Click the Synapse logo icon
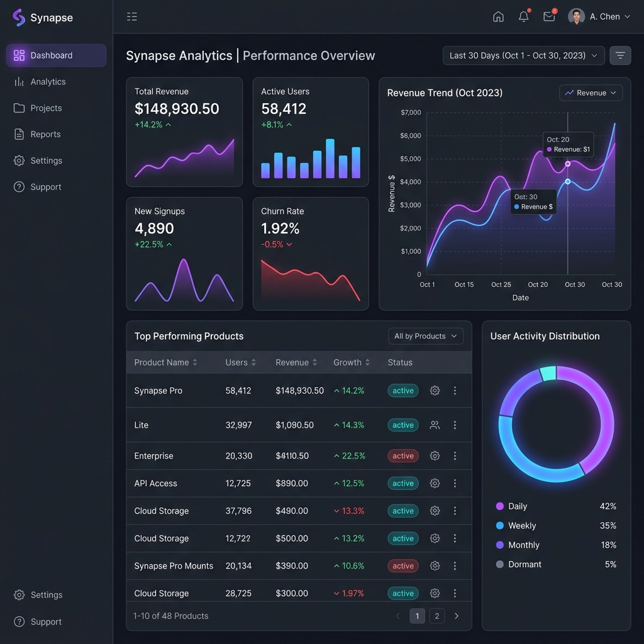 pos(19,18)
